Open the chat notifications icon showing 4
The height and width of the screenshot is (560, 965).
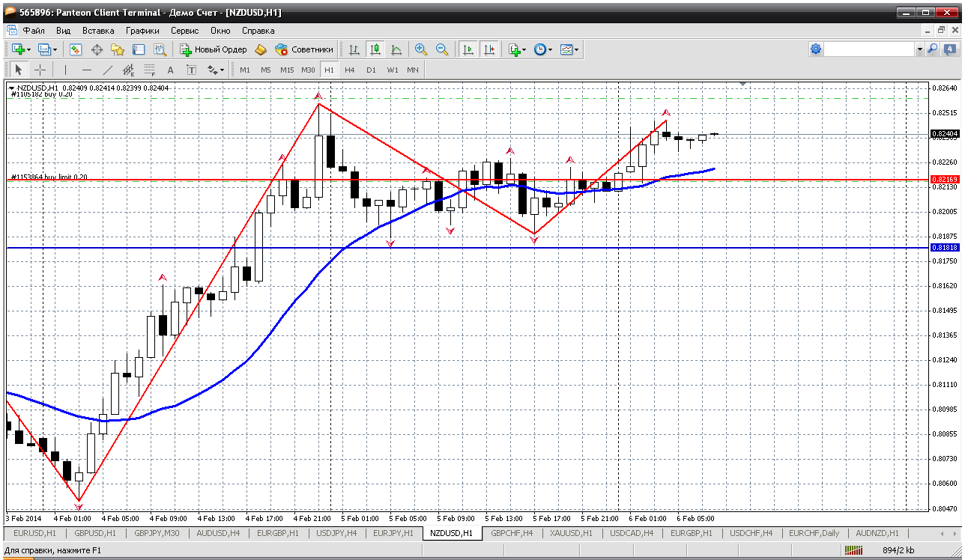949,49
